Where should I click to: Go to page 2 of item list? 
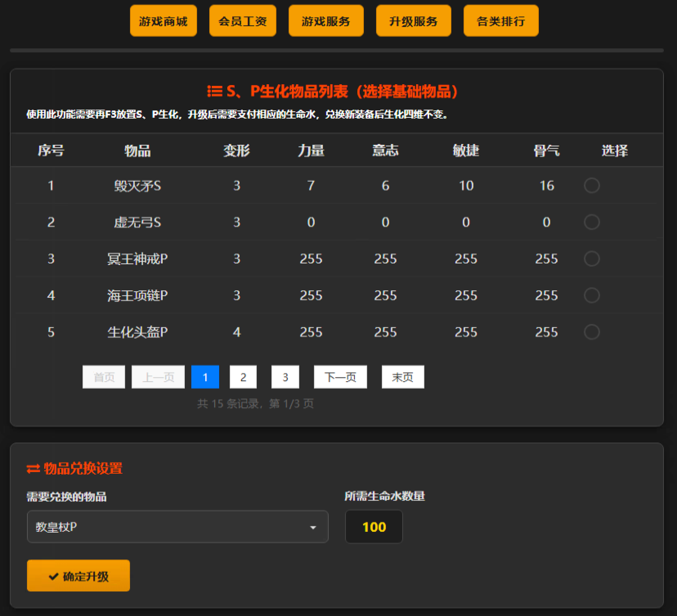pyautogui.click(x=243, y=377)
